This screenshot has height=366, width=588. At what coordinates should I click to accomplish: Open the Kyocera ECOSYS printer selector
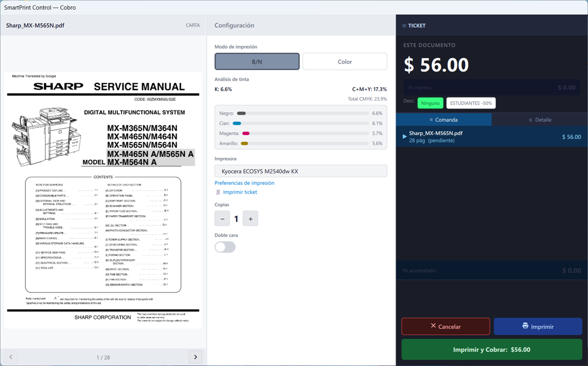coord(300,171)
